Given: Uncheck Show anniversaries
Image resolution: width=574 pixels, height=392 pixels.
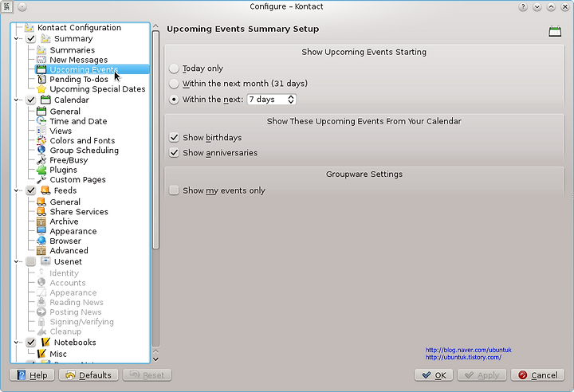Looking at the screenshot, I should click(x=174, y=153).
